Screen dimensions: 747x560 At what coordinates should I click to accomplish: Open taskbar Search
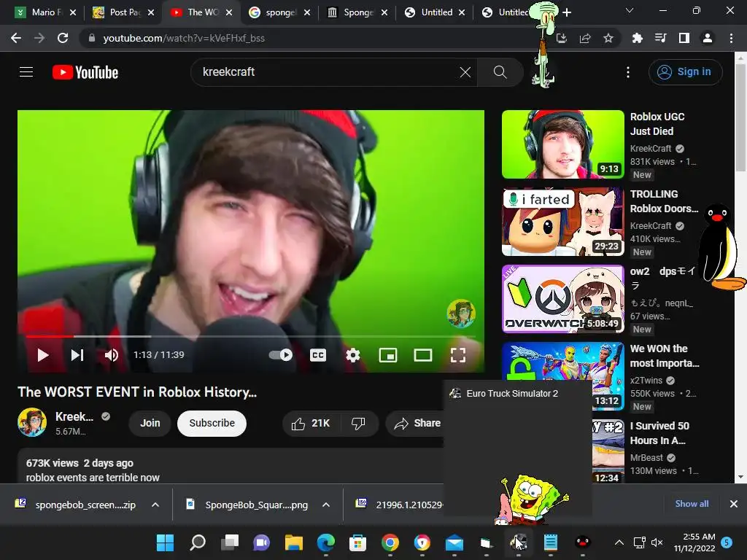pyautogui.click(x=197, y=542)
